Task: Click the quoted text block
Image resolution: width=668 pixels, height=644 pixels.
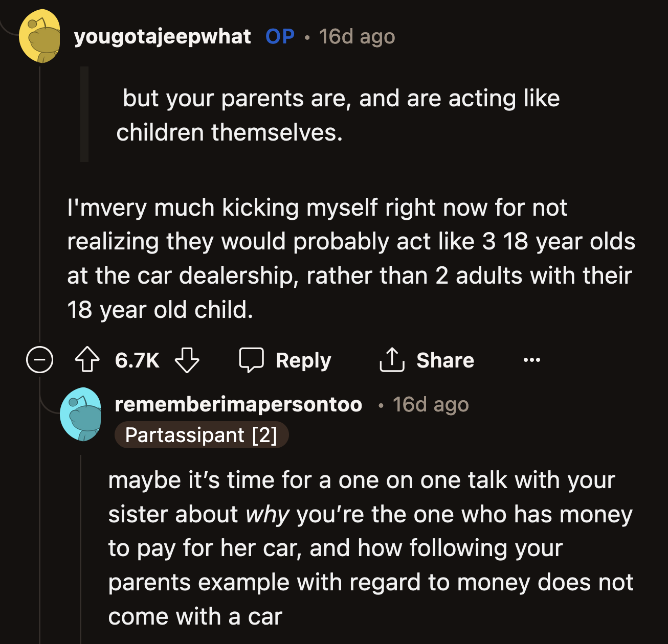Action: [338, 115]
